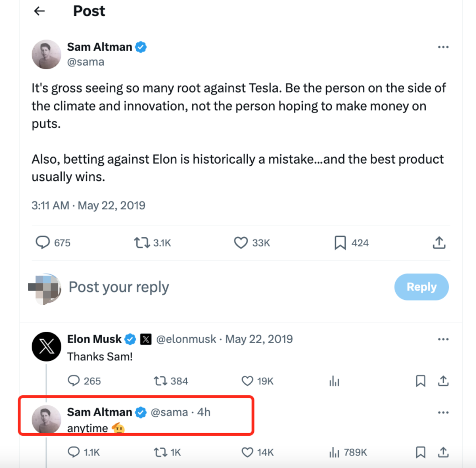Like Elon Musk's 'Thanks Sam!' reply
The image size is (476, 468).
pos(248,381)
